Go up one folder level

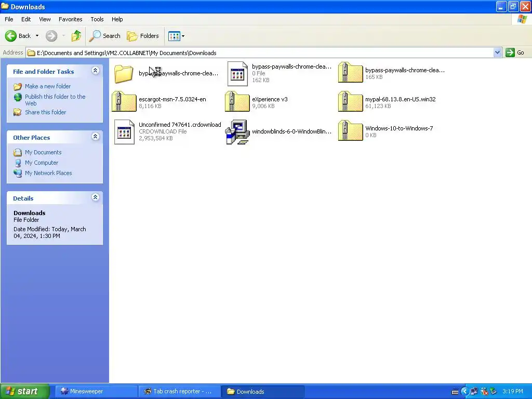[x=76, y=36]
